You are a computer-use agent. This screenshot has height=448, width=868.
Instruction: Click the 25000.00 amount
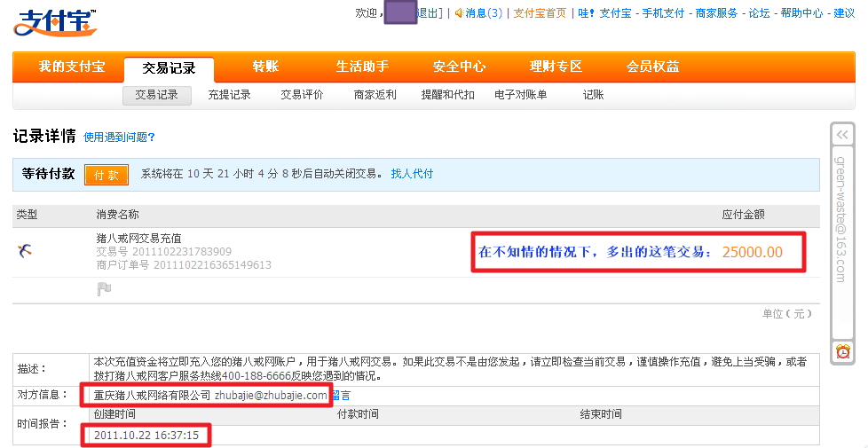(x=753, y=252)
